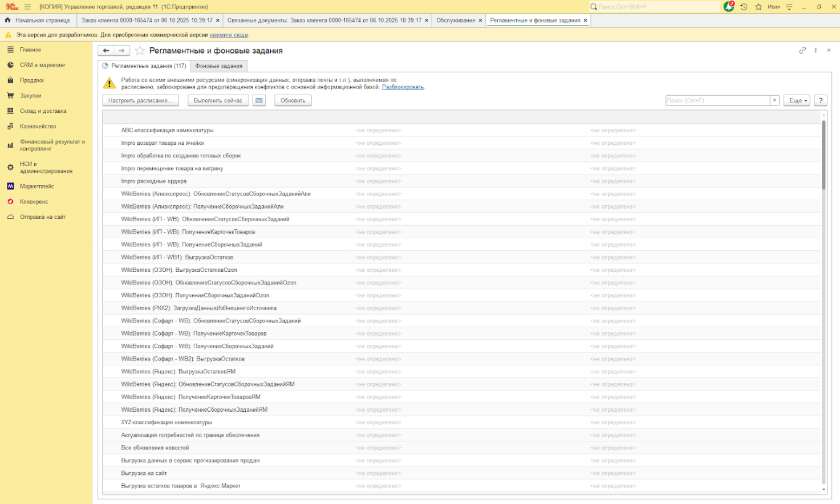Image resolution: width=840 pixels, height=504 pixels.
Task: Open the Маркетплейс sidebar section
Action: point(37,186)
